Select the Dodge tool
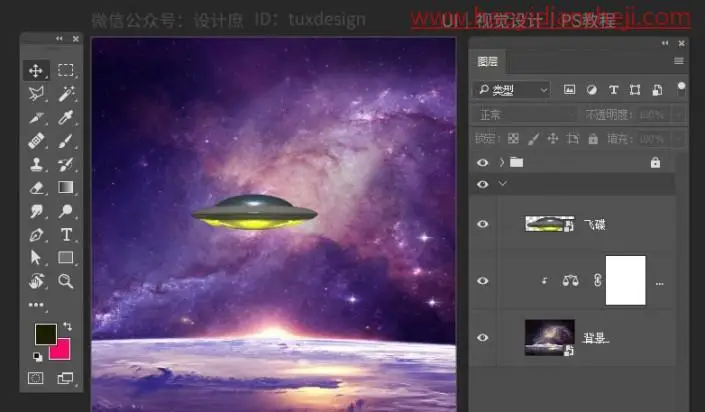 click(66, 211)
